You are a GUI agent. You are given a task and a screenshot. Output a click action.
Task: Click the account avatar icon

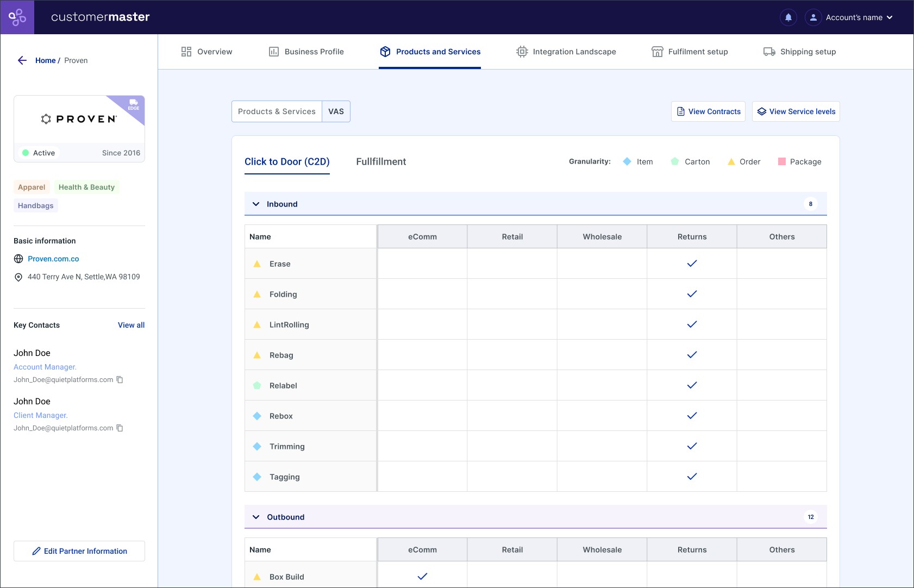point(813,17)
